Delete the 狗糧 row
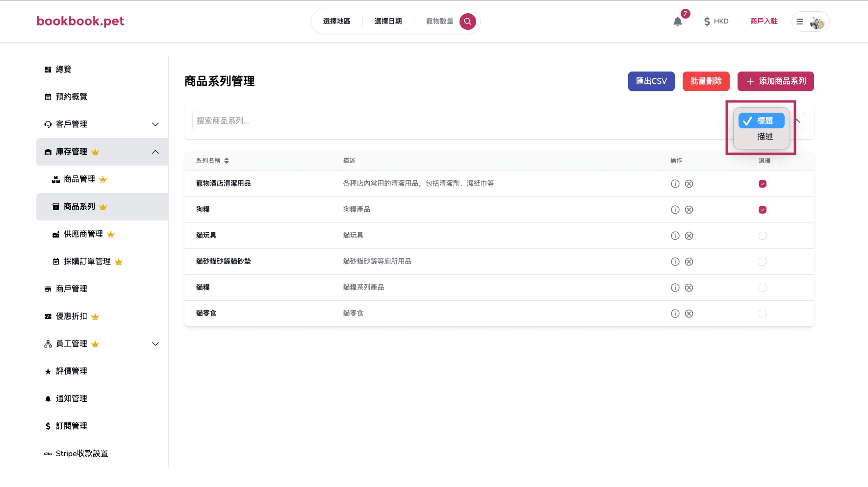Image resolution: width=868 pixels, height=487 pixels. 689,210
